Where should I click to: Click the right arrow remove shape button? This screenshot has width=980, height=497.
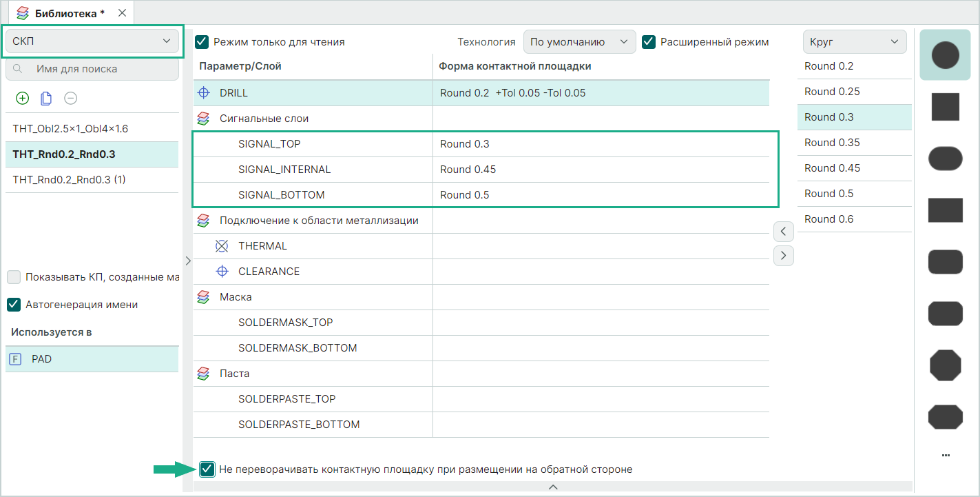783,256
